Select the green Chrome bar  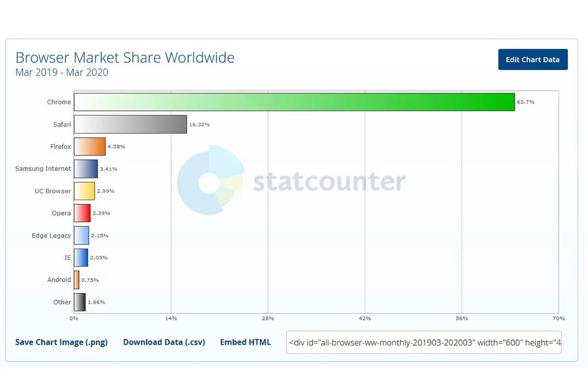pyautogui.click(x=295, y=102)
